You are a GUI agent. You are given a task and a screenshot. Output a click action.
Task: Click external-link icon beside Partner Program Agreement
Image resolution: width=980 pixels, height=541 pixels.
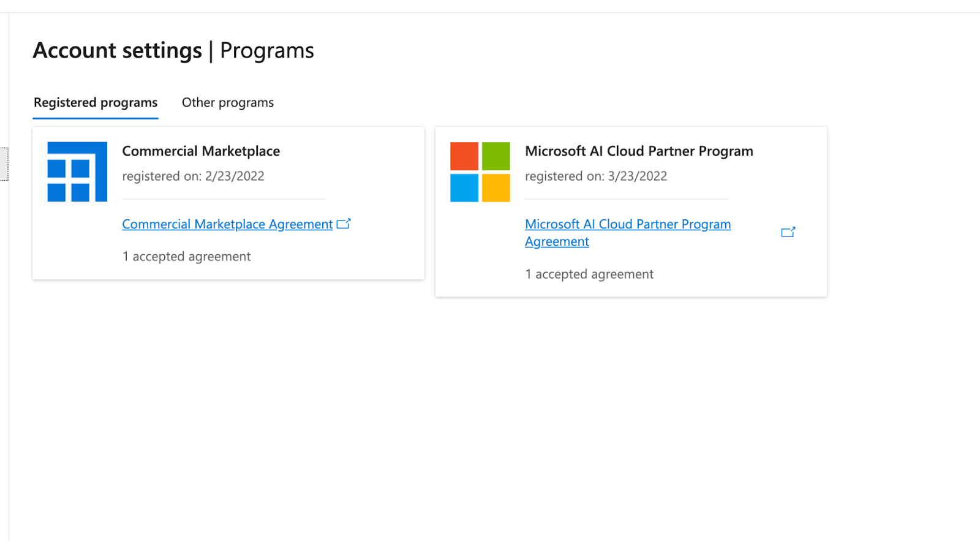pyautogui.click(x=788, y=232)
